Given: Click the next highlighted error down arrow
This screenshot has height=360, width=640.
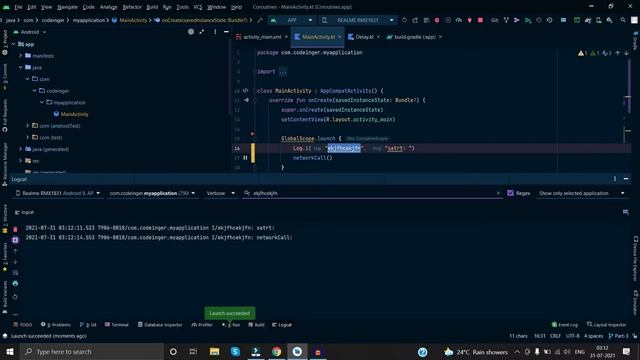Looking at the screenshot, I should pos(627,53).
